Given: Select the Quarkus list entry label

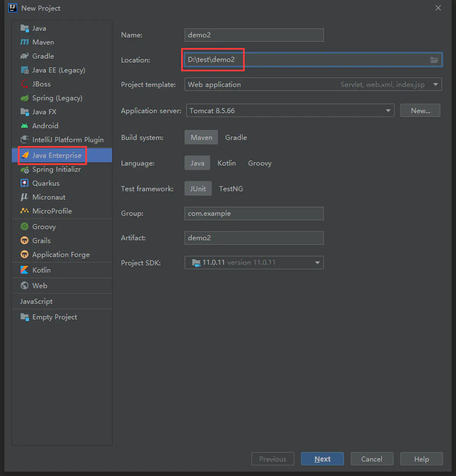Looking at the screenshot, I should tap(46, 183).
